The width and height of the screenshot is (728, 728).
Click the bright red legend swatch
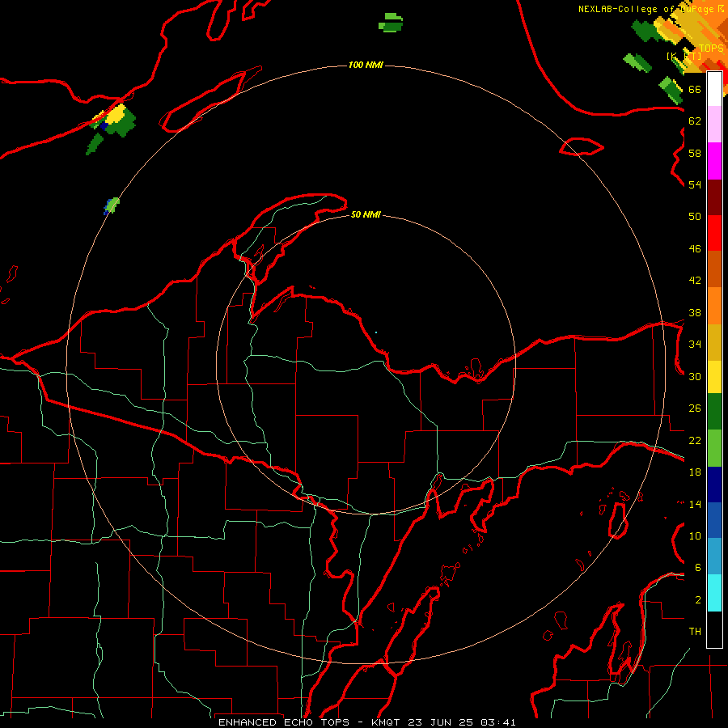[714, 233]
